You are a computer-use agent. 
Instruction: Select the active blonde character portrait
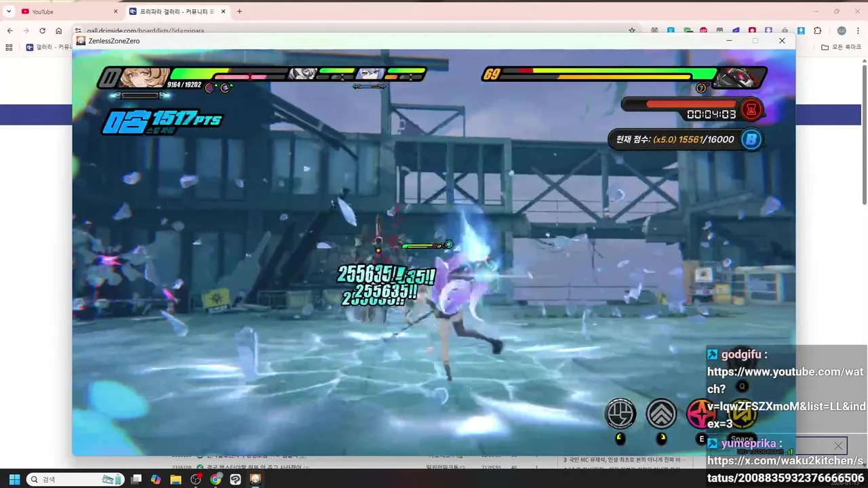click(144, 77)
